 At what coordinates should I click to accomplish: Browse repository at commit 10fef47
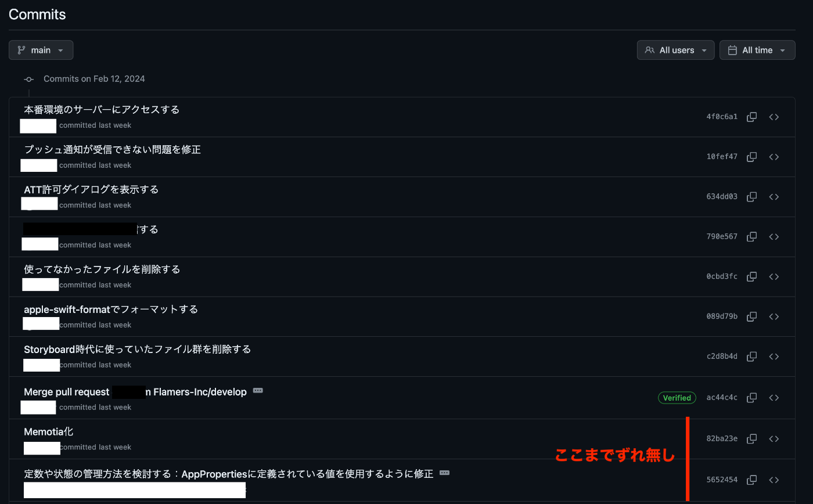(x=774, y=157)
